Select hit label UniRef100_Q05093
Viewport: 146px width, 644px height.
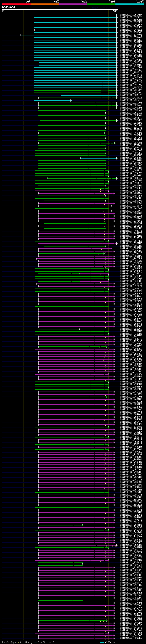(131, 108)
